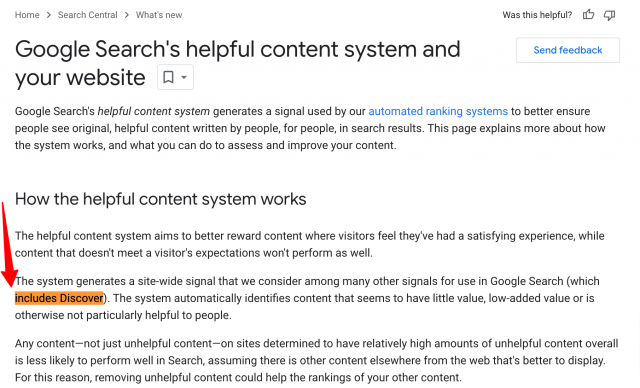640x388 pixels.
Task: Click the Send feedback button
Action: [x=568, y=50]
